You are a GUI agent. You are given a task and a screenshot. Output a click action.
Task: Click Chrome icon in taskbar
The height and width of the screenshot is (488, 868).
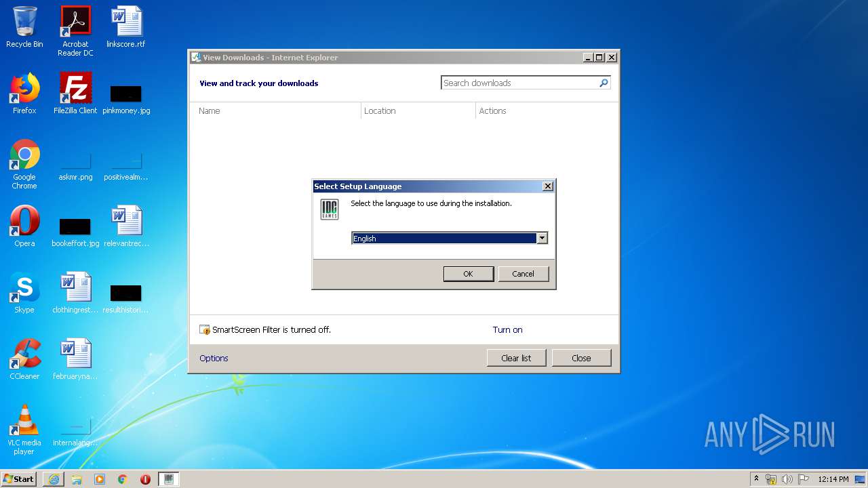[123, 479]
